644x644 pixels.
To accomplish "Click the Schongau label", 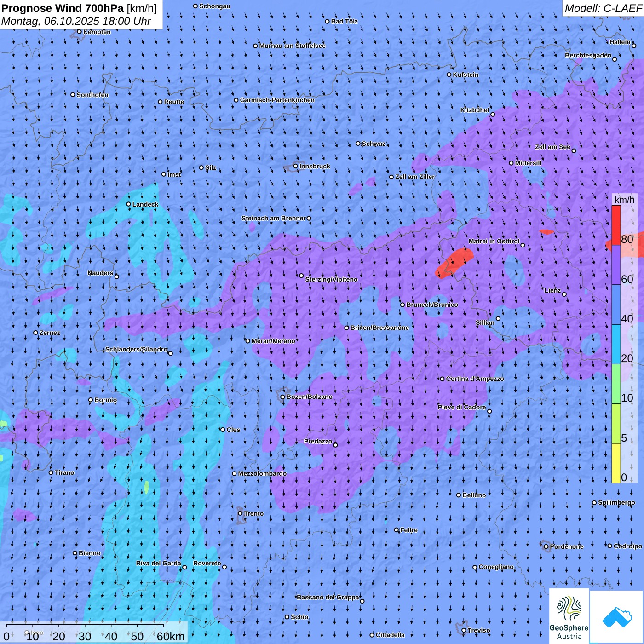I will 215,6.
